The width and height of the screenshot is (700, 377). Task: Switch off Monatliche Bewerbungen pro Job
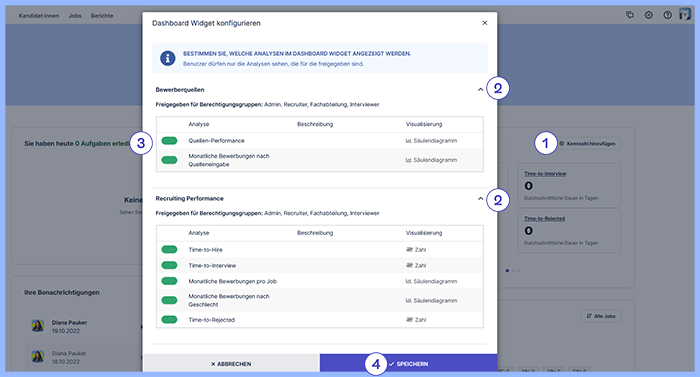[169, 281]
